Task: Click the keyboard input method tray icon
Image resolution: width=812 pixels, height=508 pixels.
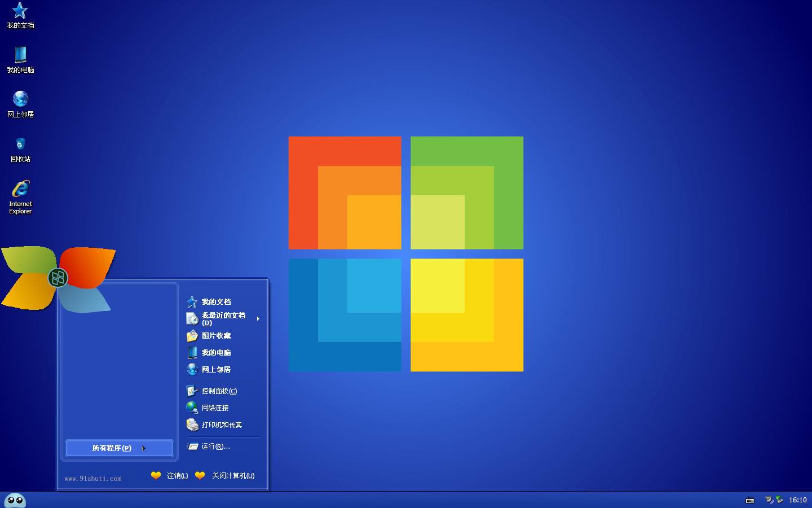Action: pyautogui.click(x=750, y=500)
